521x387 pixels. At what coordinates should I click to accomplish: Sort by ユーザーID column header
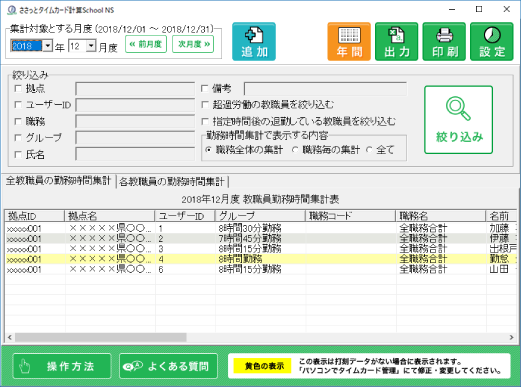[185, 216]
